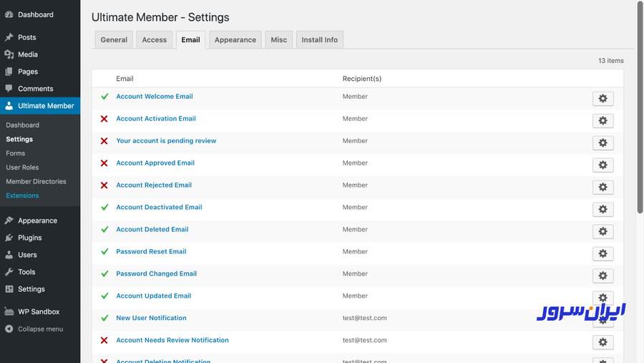Open Account Needs Review Notification link
The image size is (644, 363).
click(x=172, y=340)
